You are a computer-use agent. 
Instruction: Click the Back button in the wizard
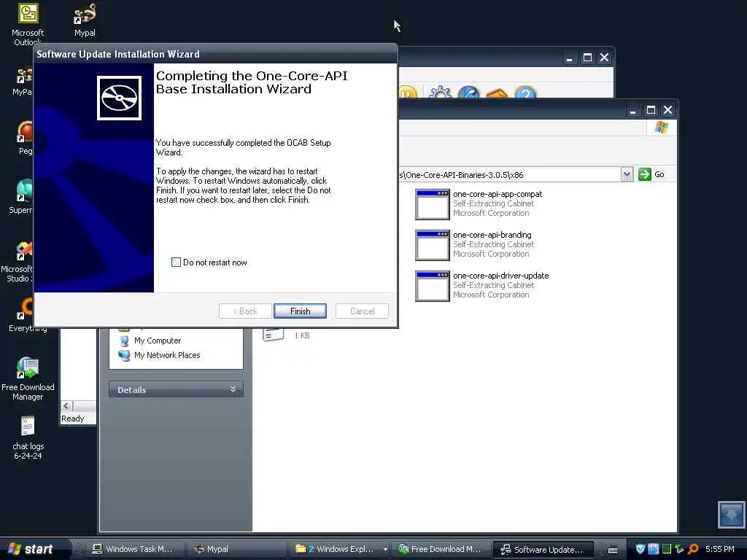pos(245,311)
